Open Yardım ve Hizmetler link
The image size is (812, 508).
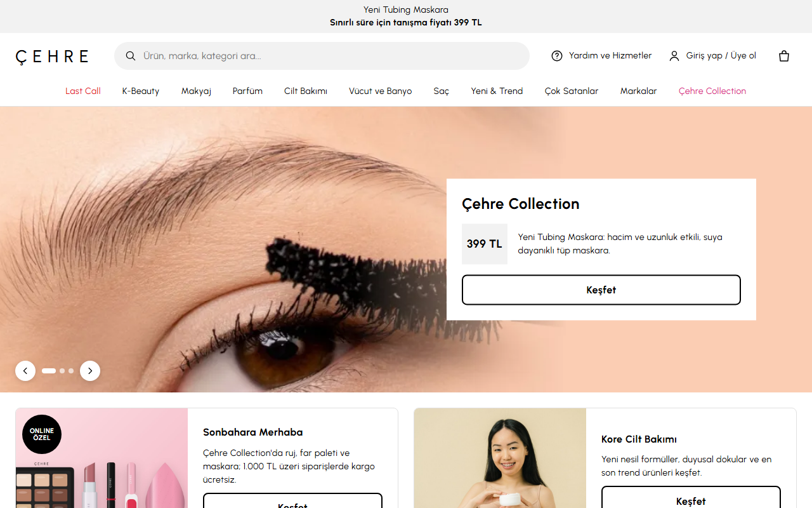pos(601,56)
